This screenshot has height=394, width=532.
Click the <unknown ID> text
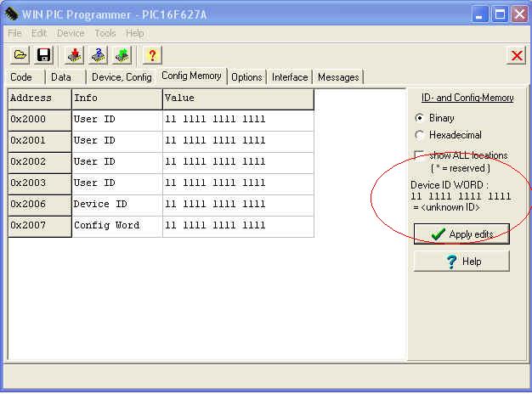click(450, 207)
